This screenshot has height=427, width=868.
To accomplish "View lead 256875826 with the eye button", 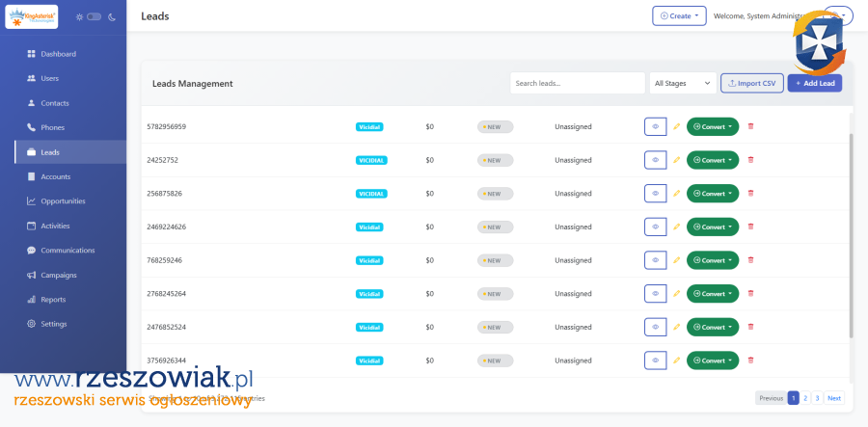I will 655,194.
